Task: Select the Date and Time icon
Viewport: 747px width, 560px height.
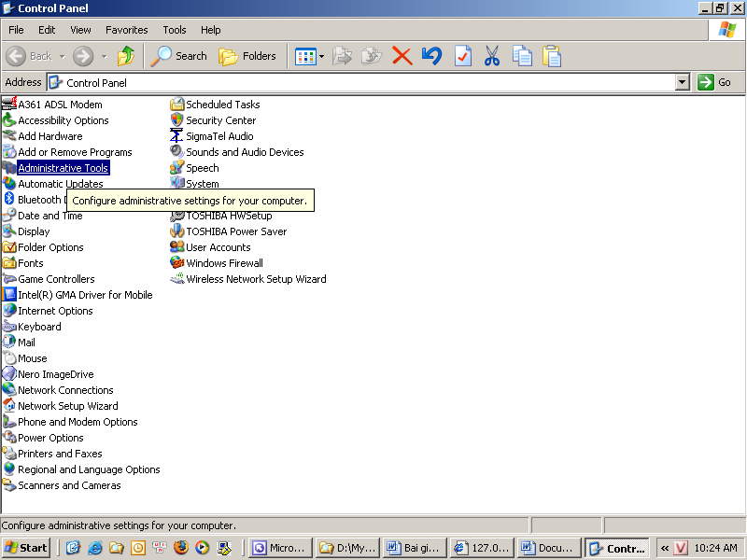Action: (9, 216)
